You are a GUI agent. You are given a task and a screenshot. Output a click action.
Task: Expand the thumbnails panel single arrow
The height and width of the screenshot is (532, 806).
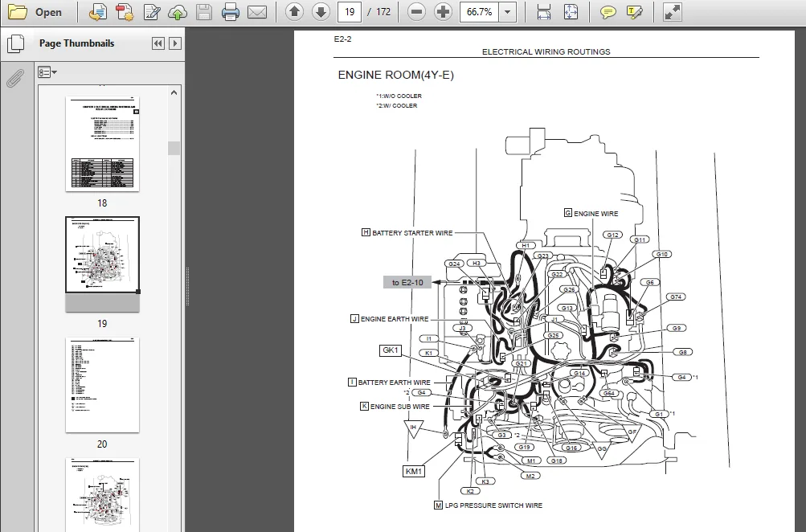[x=175, y=43]
